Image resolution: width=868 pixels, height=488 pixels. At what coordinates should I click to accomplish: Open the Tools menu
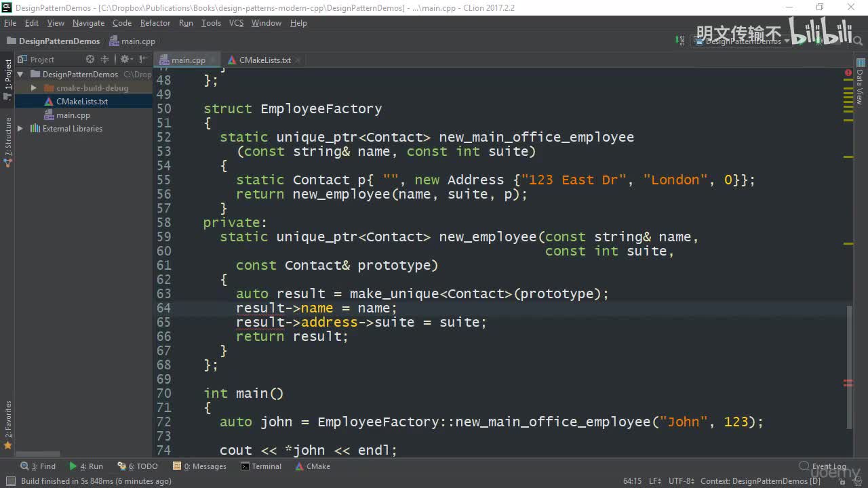(x=211, y=23)
